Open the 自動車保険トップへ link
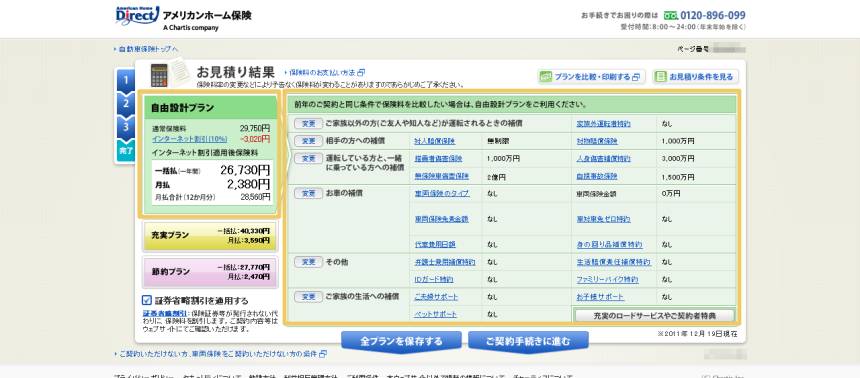This screenshot has width=860, height=378. tap(148, 49)
